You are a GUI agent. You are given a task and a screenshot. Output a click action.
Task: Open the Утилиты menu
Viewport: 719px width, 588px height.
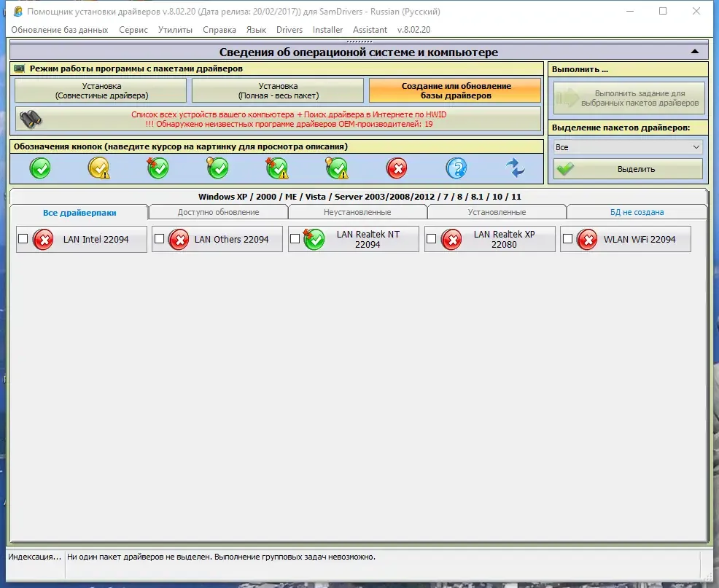175,30
